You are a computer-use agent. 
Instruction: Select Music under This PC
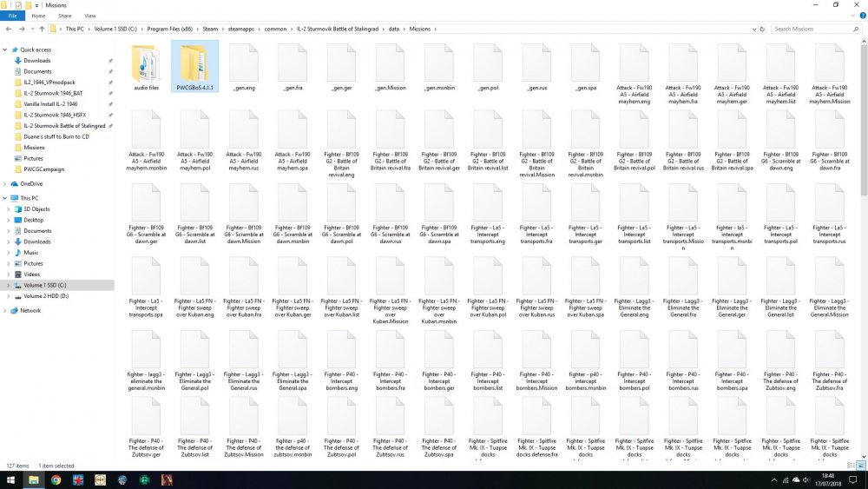click(x=31, y=253)
